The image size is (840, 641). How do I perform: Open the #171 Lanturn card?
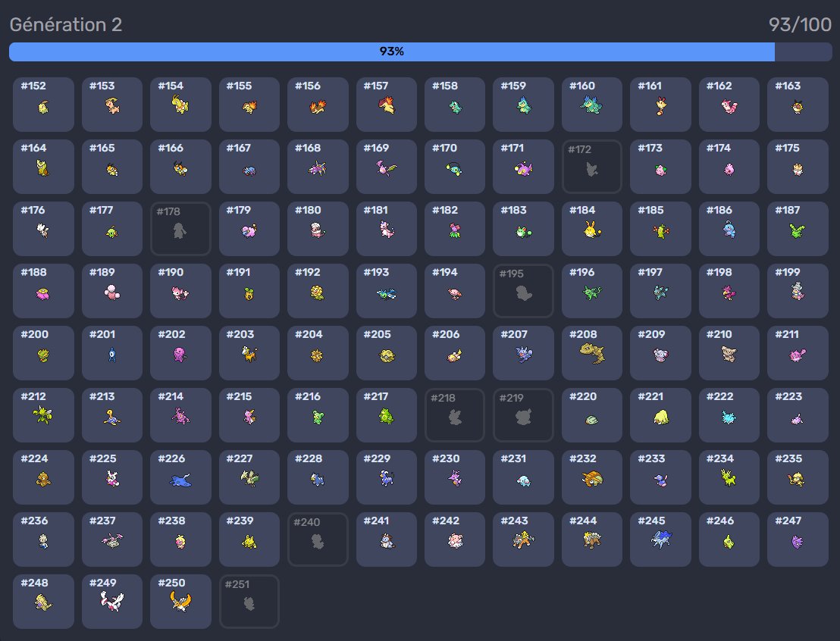523,167
